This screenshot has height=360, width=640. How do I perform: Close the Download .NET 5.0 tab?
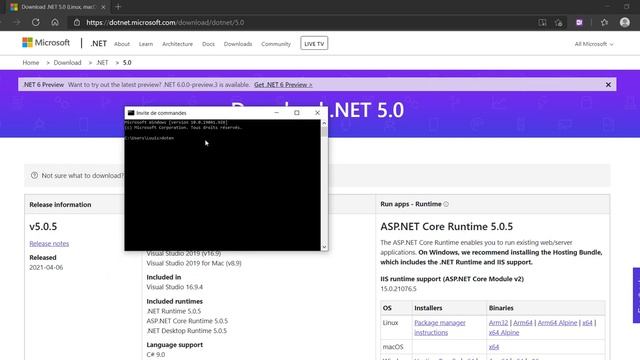pyautogui.click(x=103, y=7)
